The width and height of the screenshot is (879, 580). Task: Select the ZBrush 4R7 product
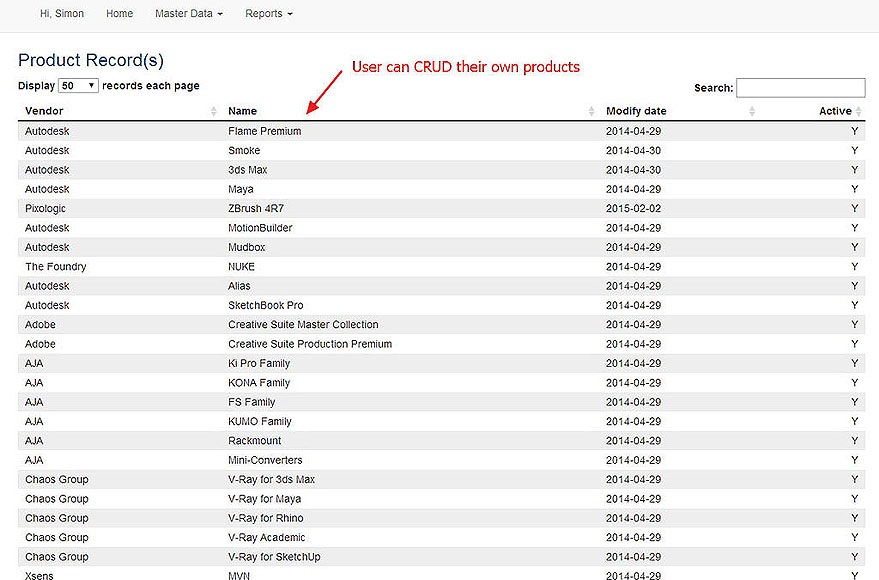click(256, 208)
